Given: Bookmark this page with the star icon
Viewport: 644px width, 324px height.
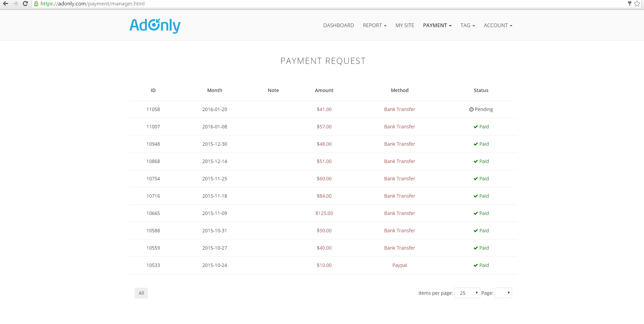Looking at the screenshot, I should point(637,4).
